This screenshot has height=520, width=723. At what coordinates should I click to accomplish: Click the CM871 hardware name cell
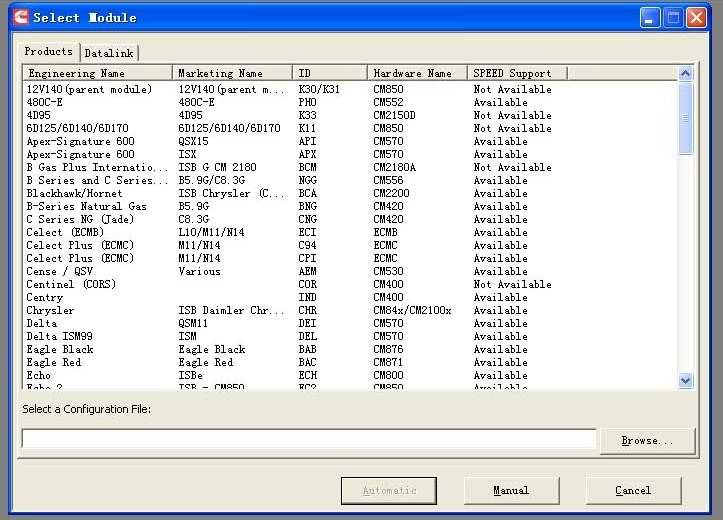[388, 362]
